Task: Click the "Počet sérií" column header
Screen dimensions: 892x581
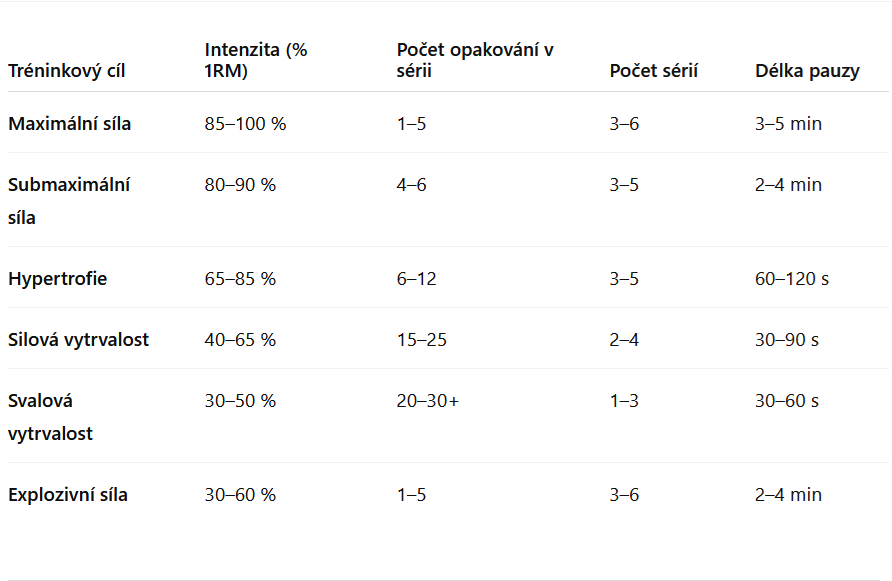Action: point(653,71)
